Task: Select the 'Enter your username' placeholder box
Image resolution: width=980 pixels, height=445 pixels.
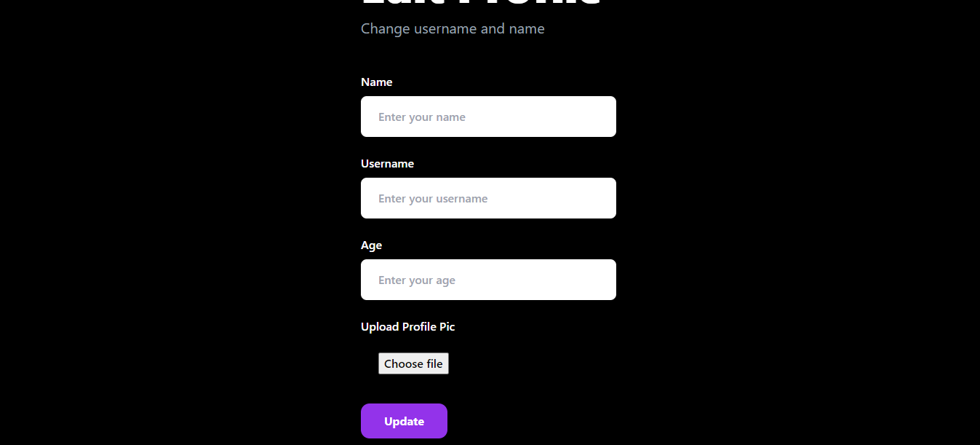Action: pyautogui.click(x=488, y=198)
